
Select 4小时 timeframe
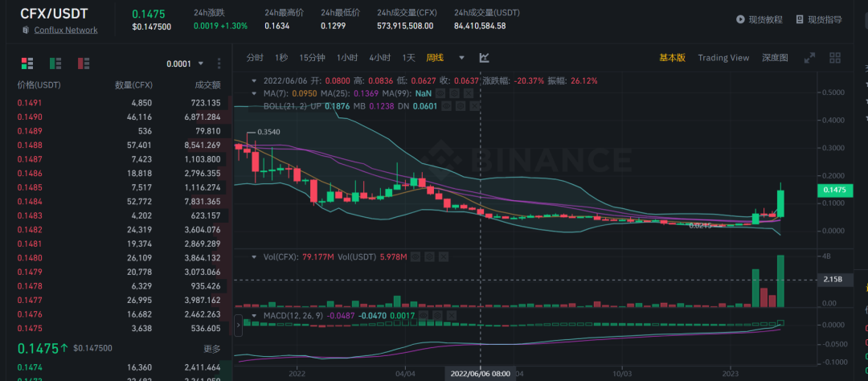379,58
